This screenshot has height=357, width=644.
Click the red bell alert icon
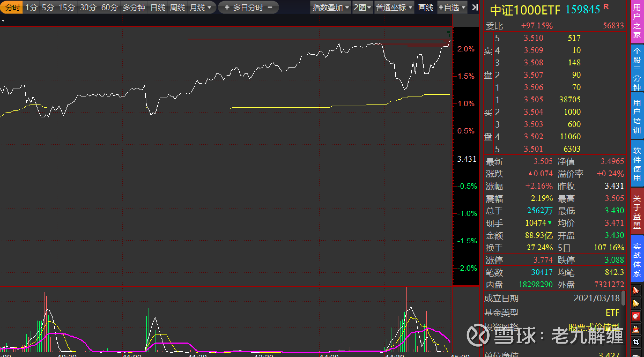(x=636, y=291)
